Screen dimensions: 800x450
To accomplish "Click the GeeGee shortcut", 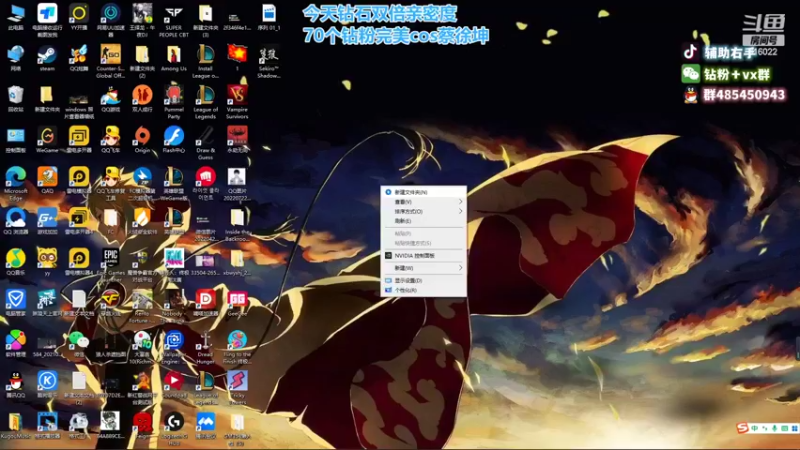I will pos(237,303).
